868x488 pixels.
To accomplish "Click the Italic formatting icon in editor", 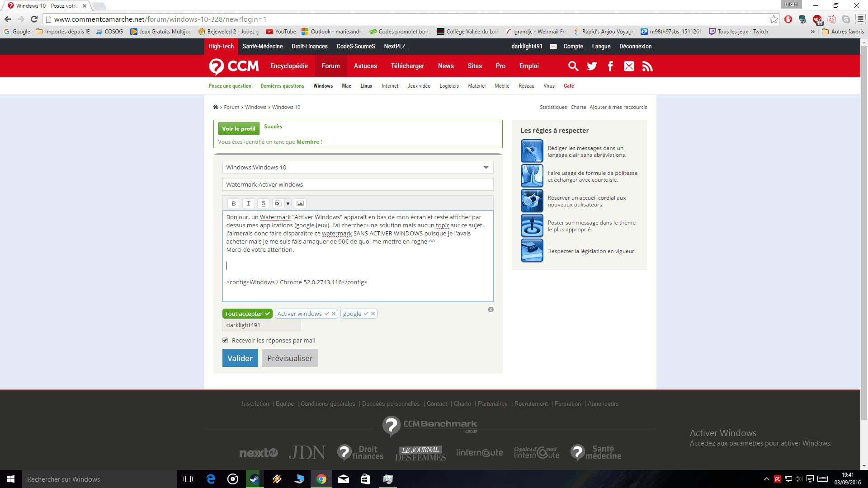I will pos(248,203).
